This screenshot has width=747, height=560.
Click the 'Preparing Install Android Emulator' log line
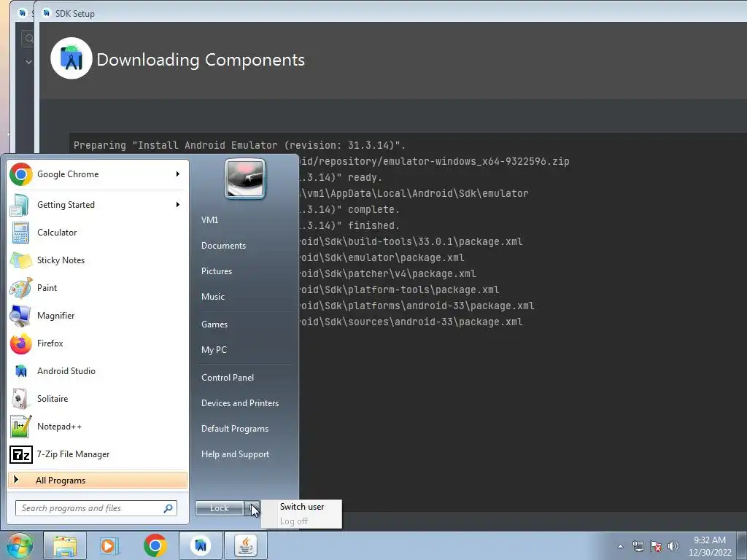coord(239,145)
